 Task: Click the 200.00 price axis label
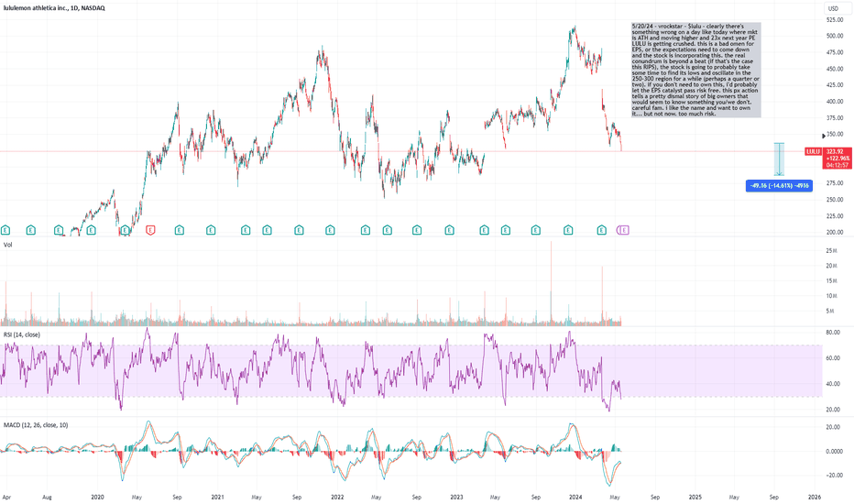[835, 232]
